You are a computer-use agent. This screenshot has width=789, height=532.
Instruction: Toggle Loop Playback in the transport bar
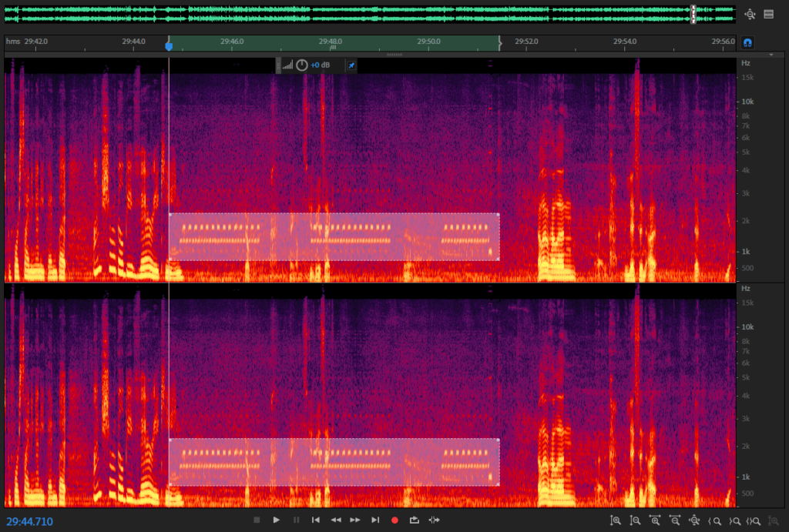coord(414,520)
